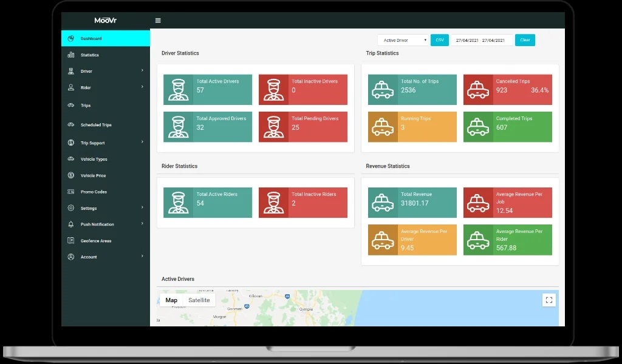
Task: Click icon on Total Active Riders card
Action: tap(179, 203)
